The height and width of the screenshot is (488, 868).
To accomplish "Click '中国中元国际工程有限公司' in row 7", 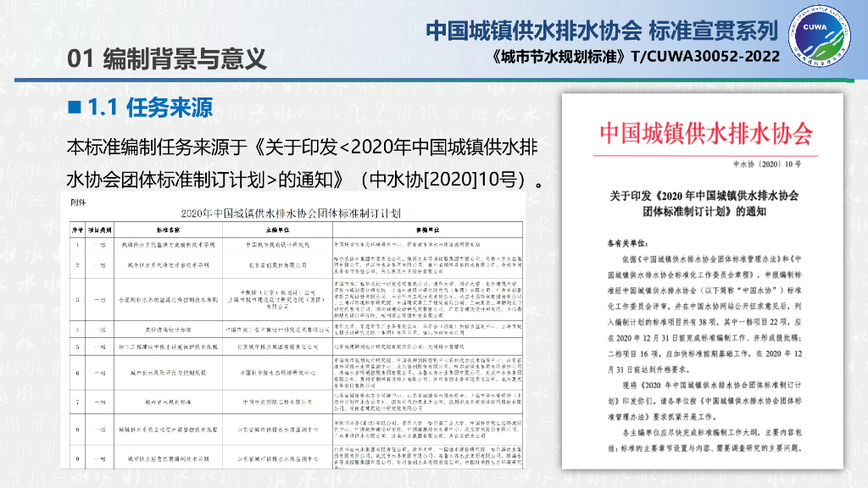I will pos(277,402).
